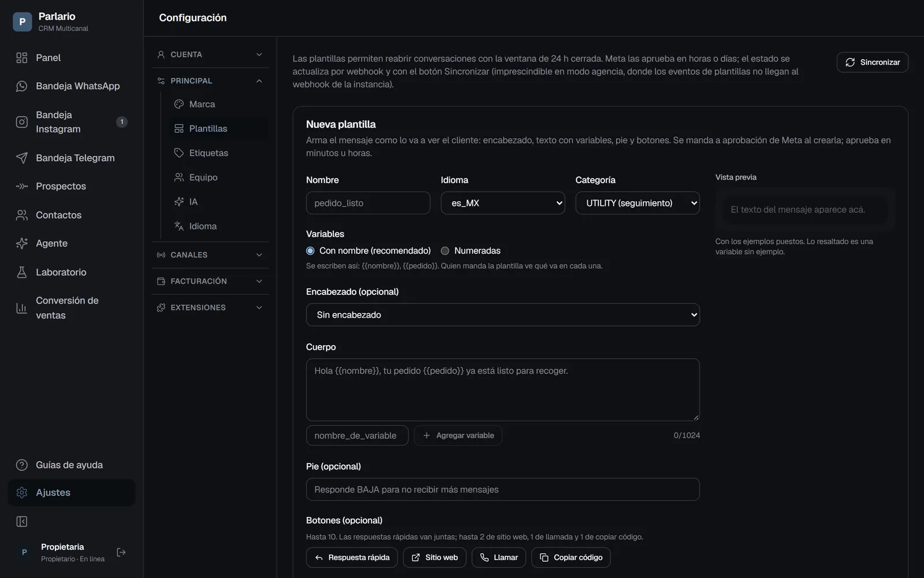The width and height of the screenshot is (924, 578).
Task: Click the Etiquetas tag icon
Action: tap(179, 153)
